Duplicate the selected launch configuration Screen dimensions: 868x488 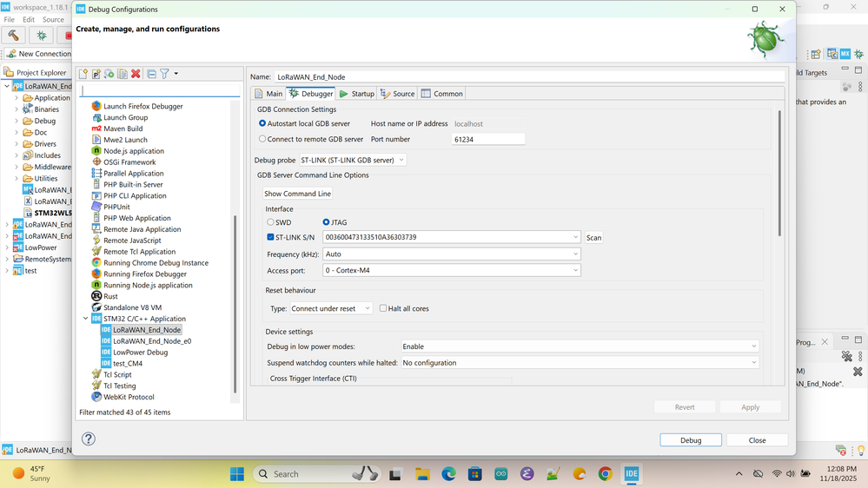(x=123, y=74)
